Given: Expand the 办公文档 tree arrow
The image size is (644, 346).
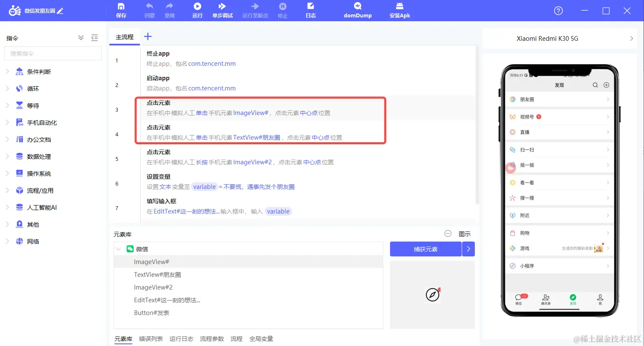Looking at the screenshot, I should [x=7, y=140].
